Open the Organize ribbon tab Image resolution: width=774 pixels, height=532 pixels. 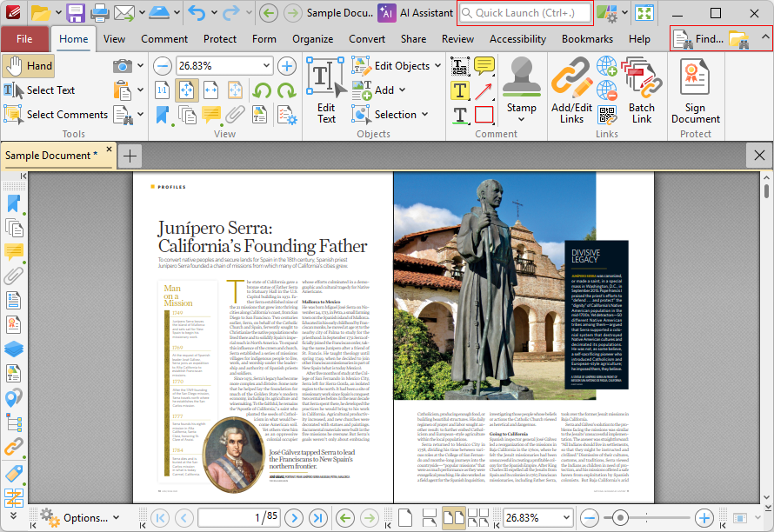pos(312,39)
